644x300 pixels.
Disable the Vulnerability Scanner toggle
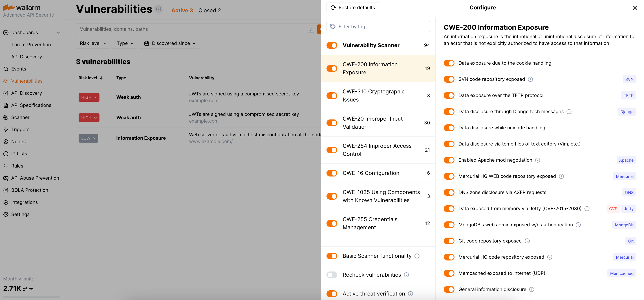[332, 45]
